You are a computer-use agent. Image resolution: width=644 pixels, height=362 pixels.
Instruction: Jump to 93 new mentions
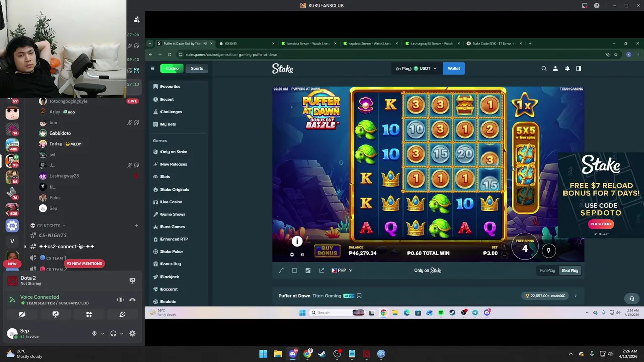point(84,263)
